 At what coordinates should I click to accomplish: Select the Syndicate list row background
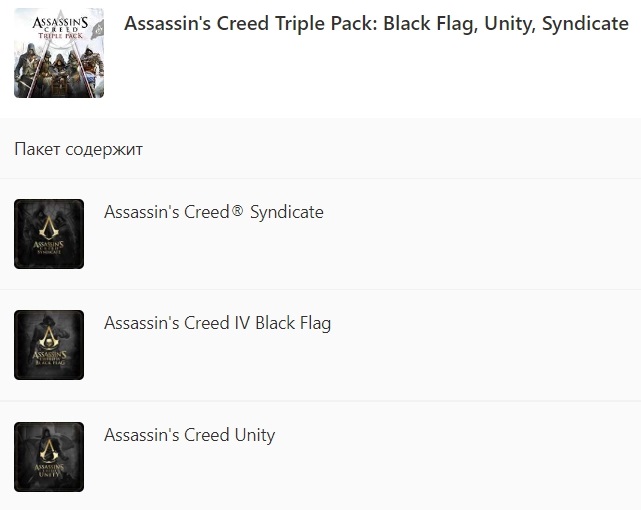pyautogui.click(x=320, y=234)
